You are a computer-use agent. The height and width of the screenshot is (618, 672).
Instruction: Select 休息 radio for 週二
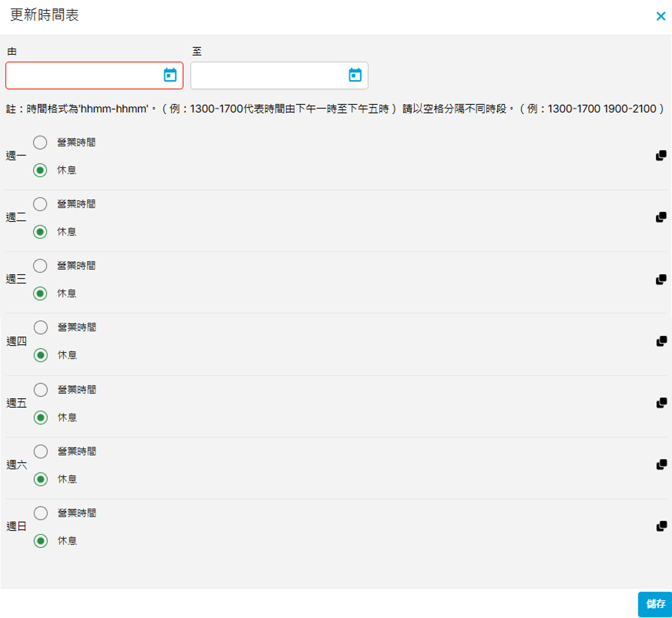40,232
